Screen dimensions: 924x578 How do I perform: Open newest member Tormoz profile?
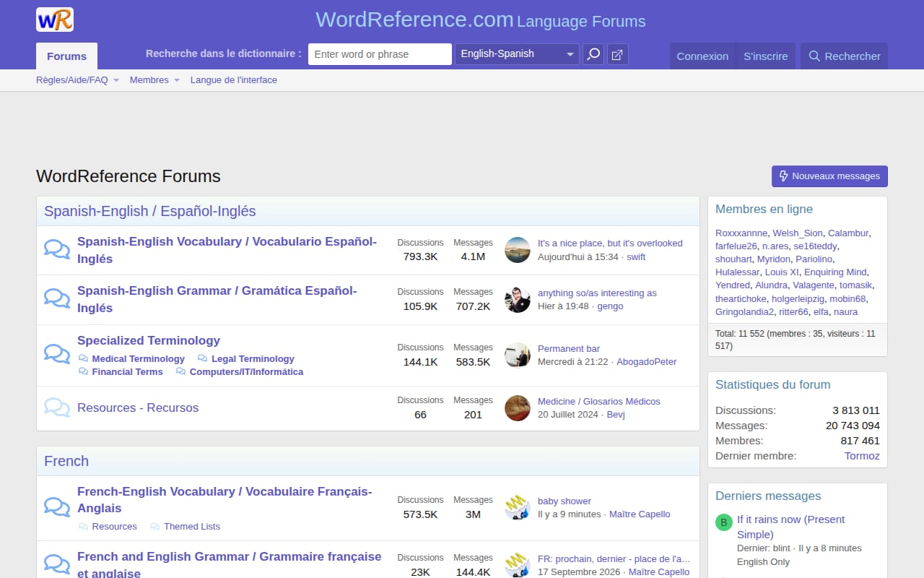tap(862, 456)
